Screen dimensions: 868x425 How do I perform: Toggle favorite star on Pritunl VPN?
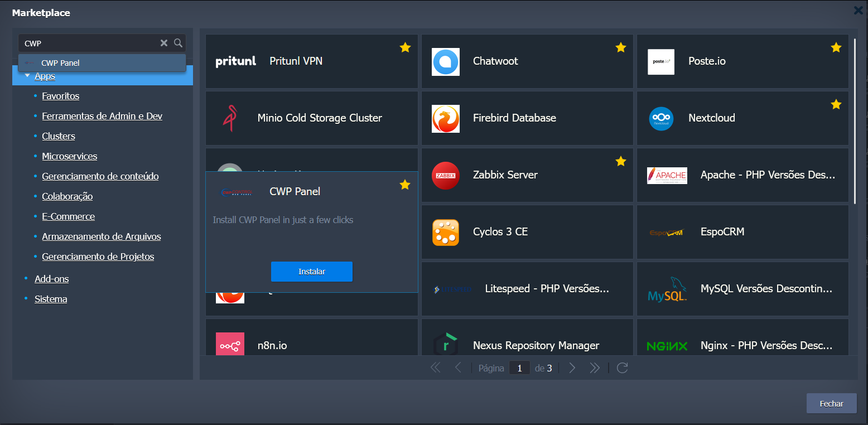coord(405,48)
